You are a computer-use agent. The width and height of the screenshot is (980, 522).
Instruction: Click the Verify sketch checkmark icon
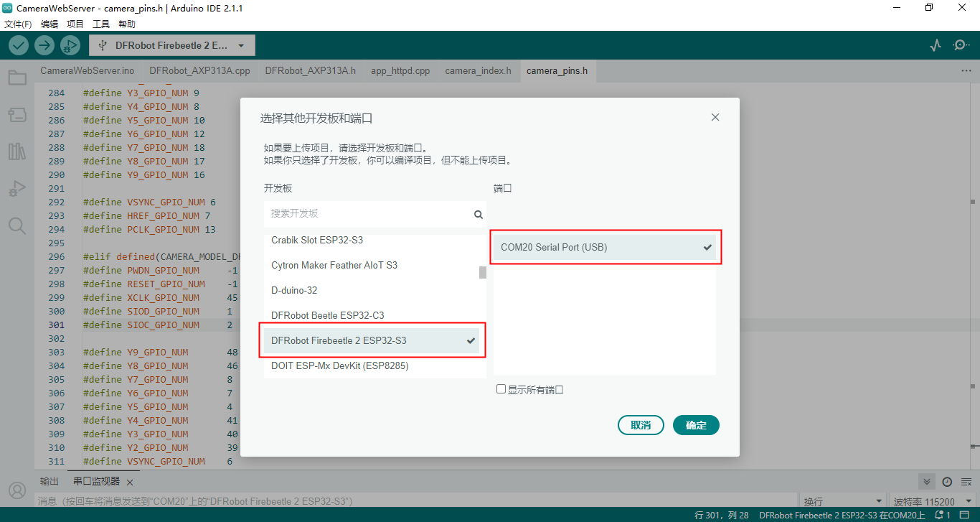pyautogui.click(x=19, y=45)
